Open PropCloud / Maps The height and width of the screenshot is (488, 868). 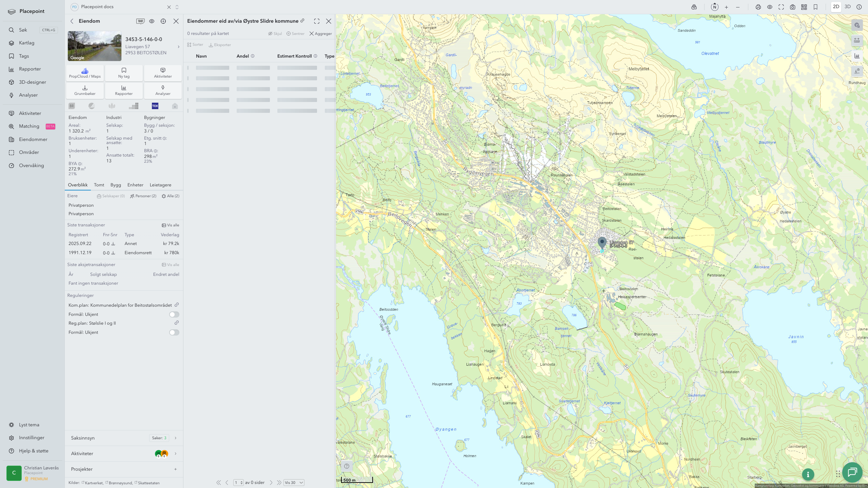click(85, 73)
